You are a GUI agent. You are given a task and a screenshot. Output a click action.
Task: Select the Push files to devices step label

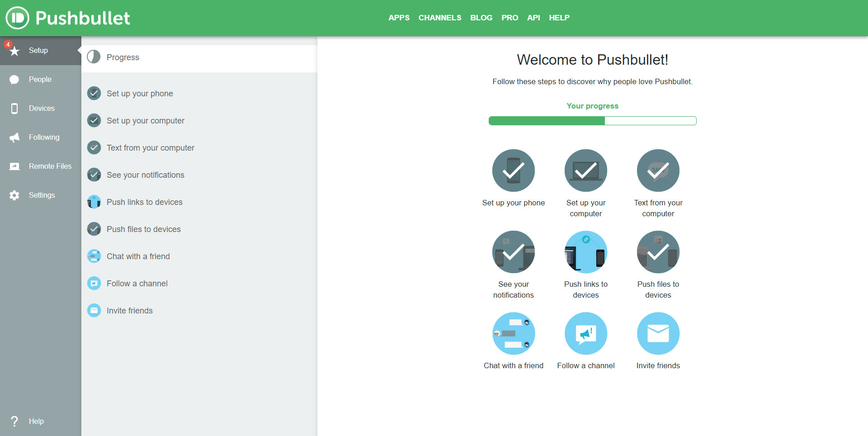(144, 229)
